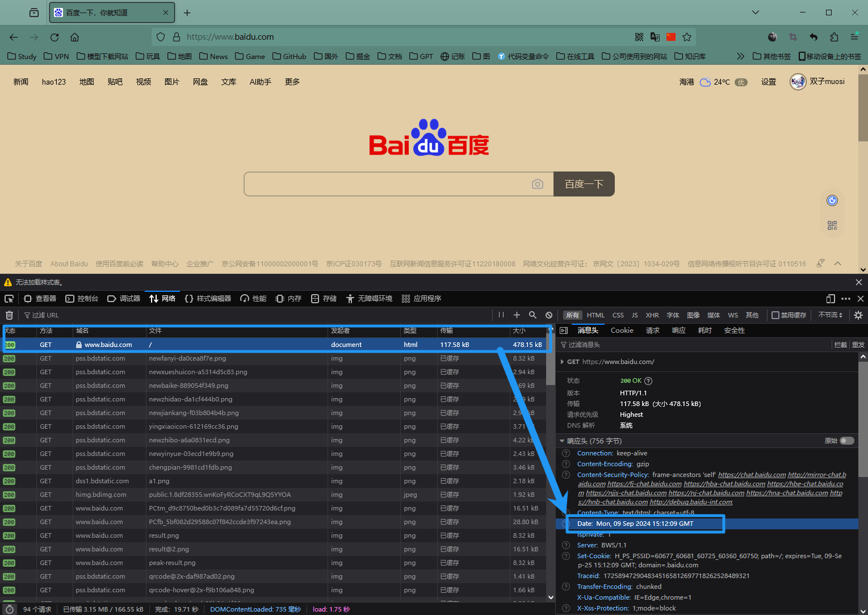This screenshot has height=615, width=868.
Task: Open site shield tracking protection icon
Action: tap(161, 37)
